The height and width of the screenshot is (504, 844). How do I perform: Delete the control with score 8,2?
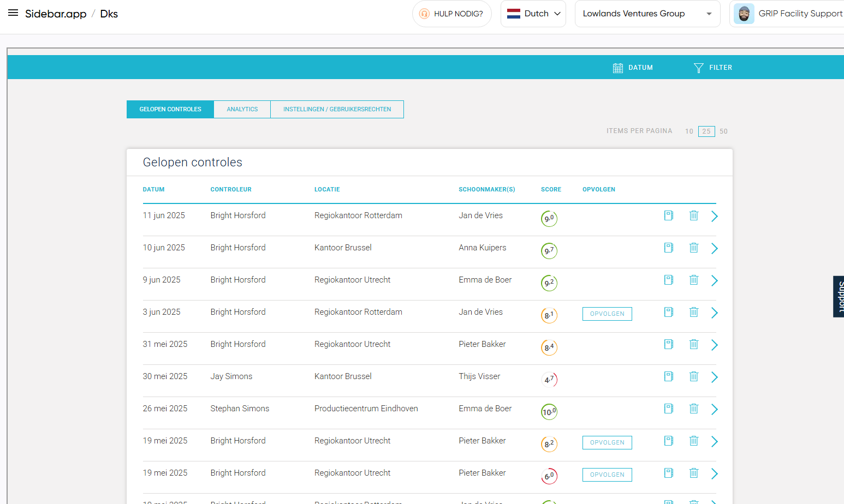tap(694, 441)
